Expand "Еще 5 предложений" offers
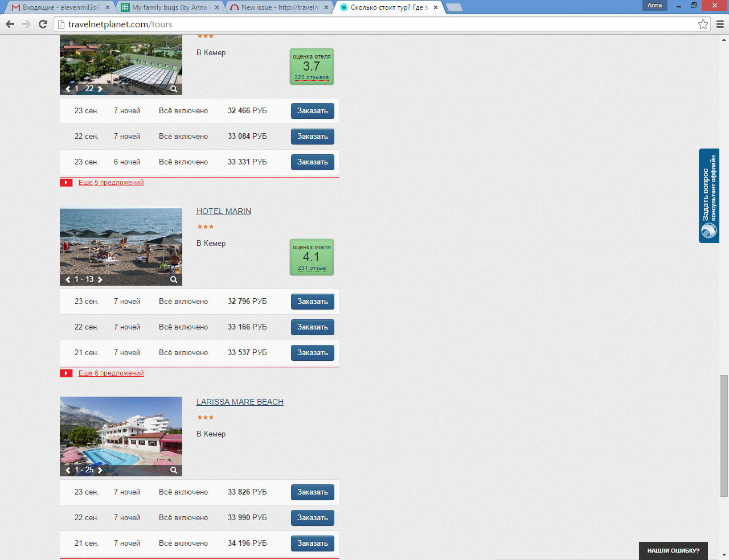The width and height of the screenshot is (729, 560). coord(111,183)
